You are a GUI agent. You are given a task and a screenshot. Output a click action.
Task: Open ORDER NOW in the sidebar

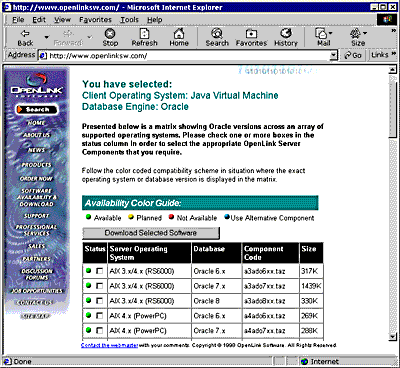(x=36, y=179)
